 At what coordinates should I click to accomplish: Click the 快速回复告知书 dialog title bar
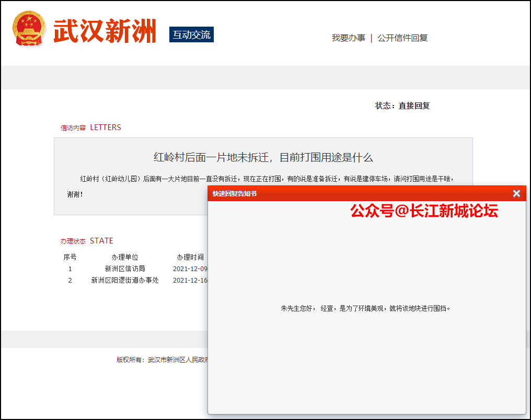(x=235, y=193)
